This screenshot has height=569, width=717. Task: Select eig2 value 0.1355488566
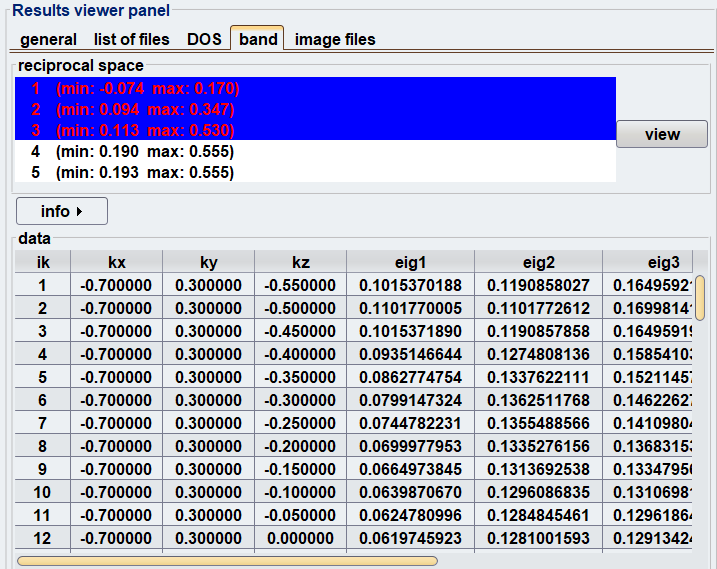point(538,423)
